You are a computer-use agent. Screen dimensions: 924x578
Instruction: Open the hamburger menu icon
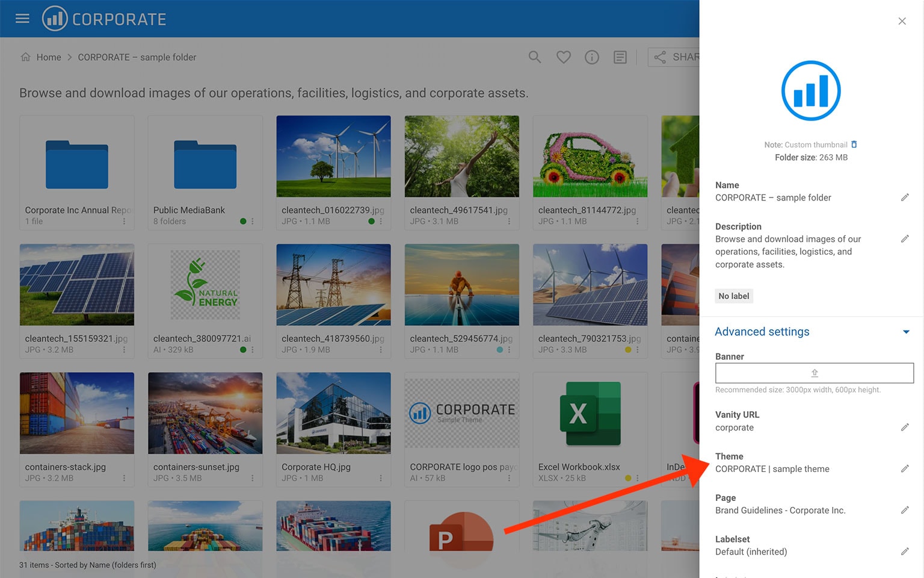[x=22, y=18]
